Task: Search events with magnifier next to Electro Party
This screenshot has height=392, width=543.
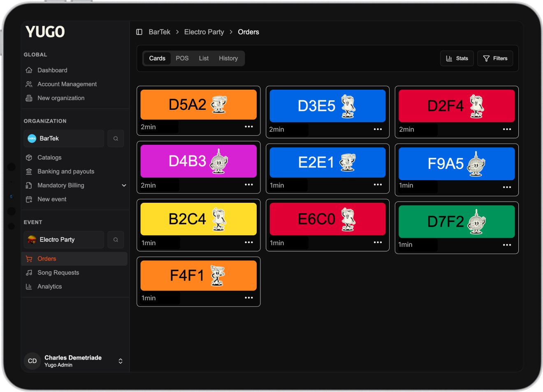Action: point(116,240)
